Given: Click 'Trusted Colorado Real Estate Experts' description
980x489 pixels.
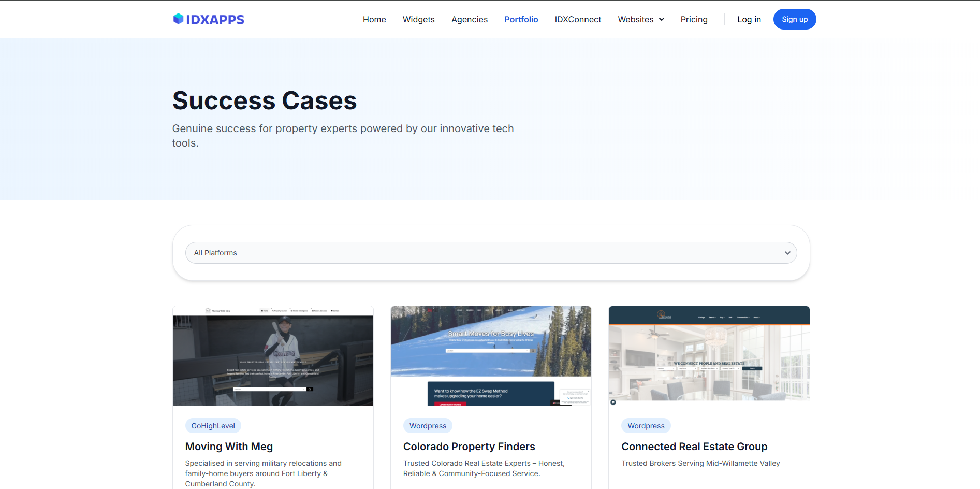Looking at the screenshot, I should click(484, 468).
